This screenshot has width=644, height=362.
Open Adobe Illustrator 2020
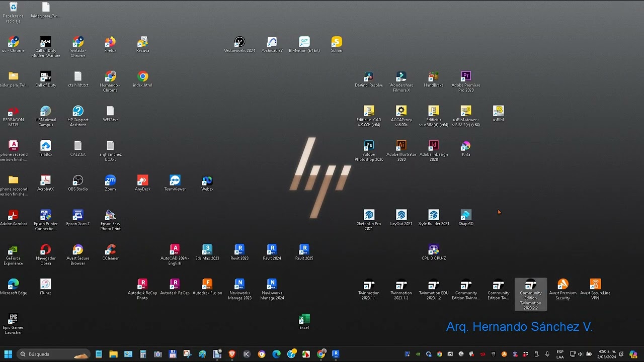[401, 151]
